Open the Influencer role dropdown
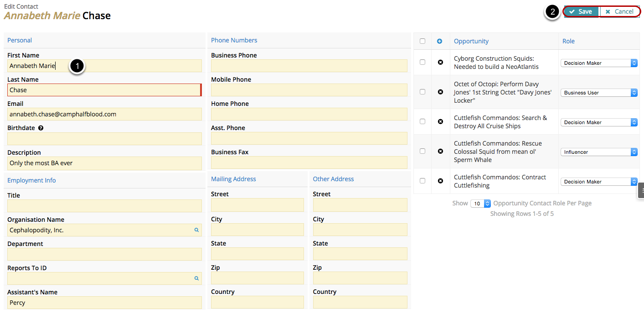The width and height of the screenshot is (644, 314). (x=599, y=152)
